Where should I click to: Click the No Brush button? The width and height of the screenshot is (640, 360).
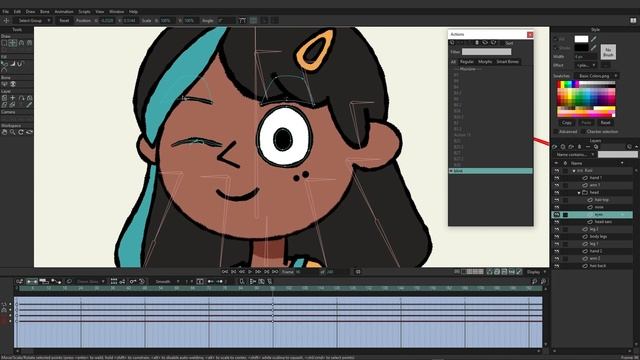(x=608, y=52)
